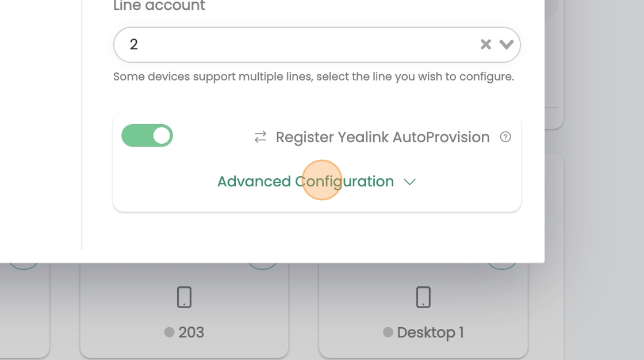Click the phone icon on the 203 card
Viewport: 644px width, 360px height.
(x=184, y=297)
